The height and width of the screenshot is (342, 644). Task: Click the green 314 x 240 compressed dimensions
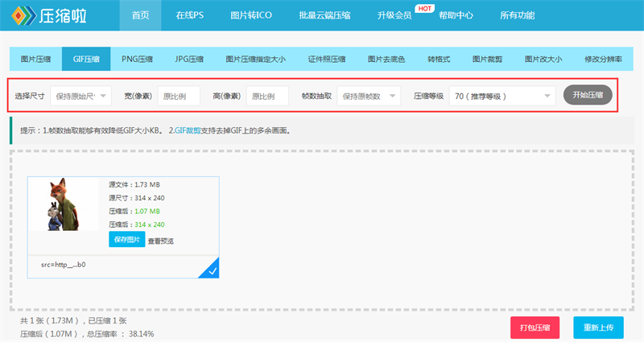pos(150,225)
